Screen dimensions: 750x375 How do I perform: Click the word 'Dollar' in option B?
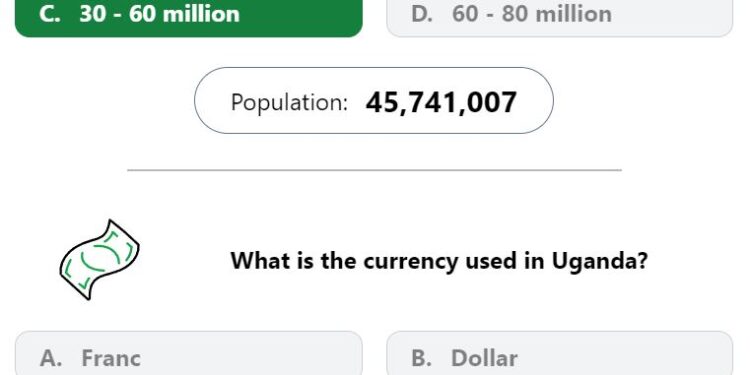pyautogui.click(x=484, y=358)
